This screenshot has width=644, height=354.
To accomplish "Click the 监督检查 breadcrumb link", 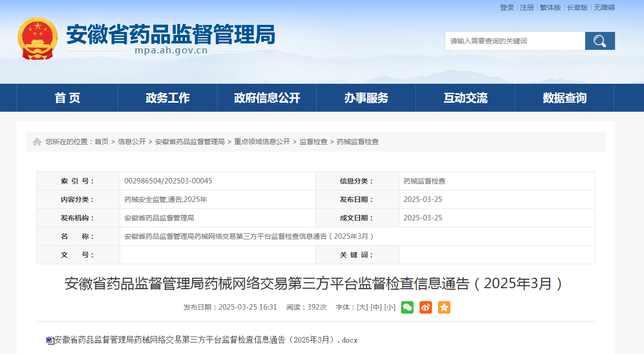I will tap(313, 142).
